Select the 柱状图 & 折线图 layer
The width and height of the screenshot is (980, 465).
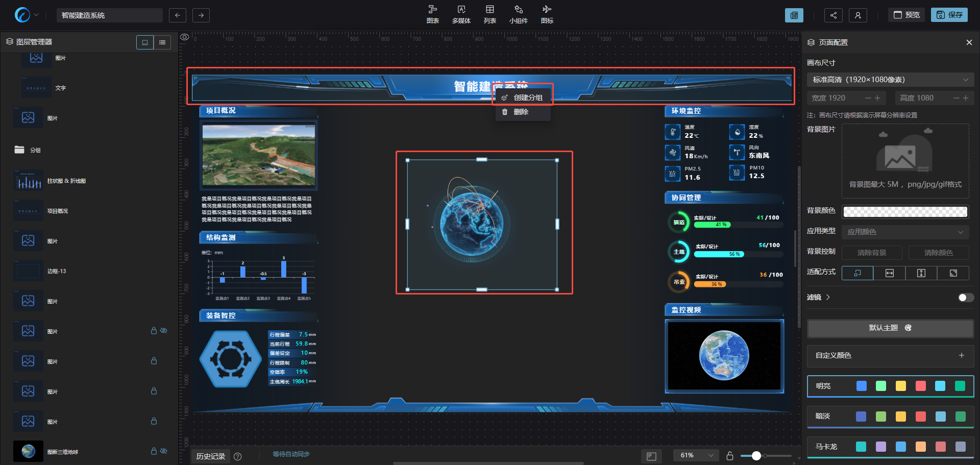coord(66,181)
